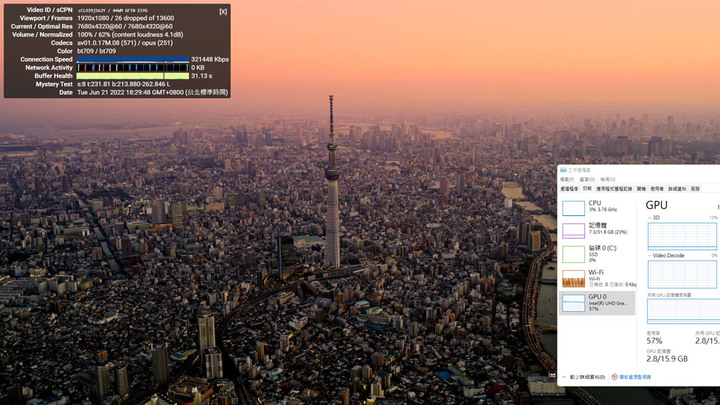The width and height of the screenshot is (720, 405).
Task: Open Task Manager Options (選項) menu
Action: [587, 180]
